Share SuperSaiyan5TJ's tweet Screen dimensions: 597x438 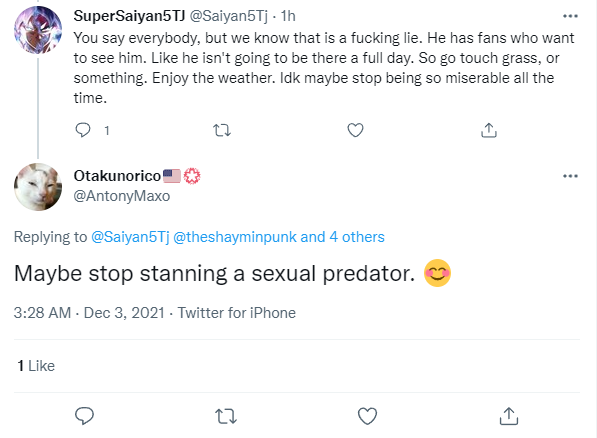point(489,130)
